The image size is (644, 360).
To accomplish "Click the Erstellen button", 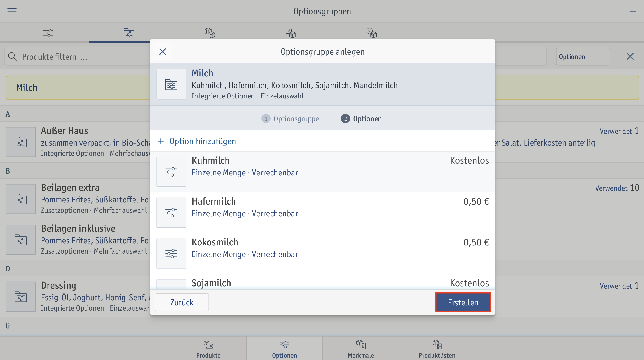I will (x=463, y=302).
